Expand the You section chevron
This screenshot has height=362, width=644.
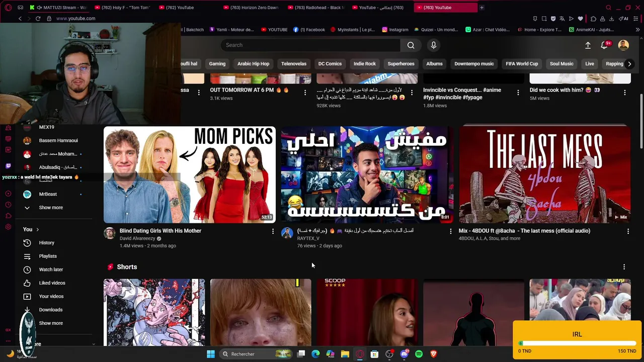tap(37, 230)
